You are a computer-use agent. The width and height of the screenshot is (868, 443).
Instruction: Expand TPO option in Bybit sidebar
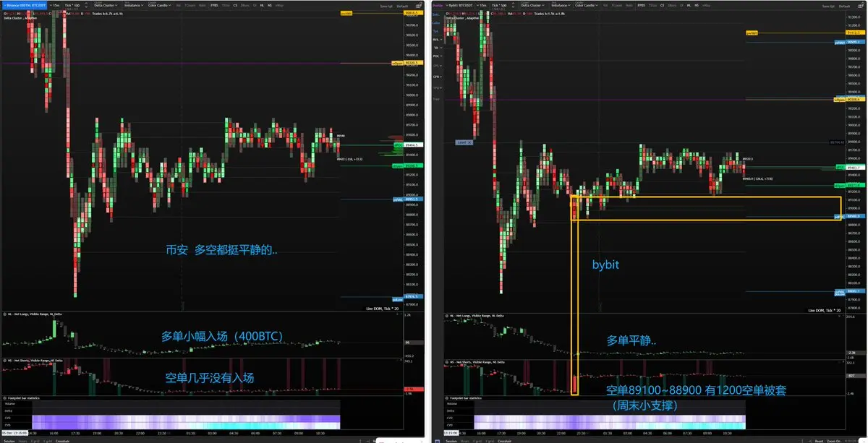(x=437, y=88)
